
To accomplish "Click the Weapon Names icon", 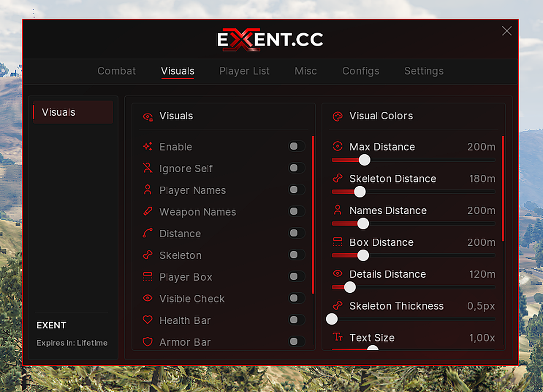I will (147, 211).
